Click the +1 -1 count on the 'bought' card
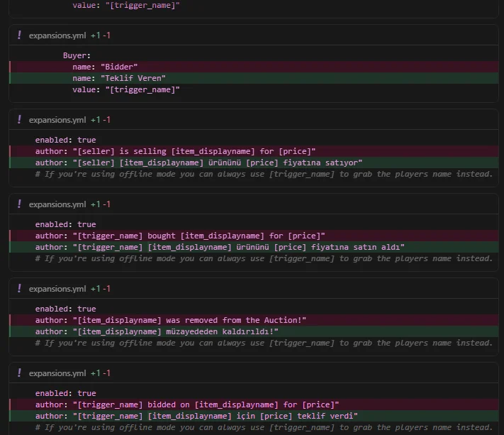The image size is (504, 435). (x=100, y=204)
